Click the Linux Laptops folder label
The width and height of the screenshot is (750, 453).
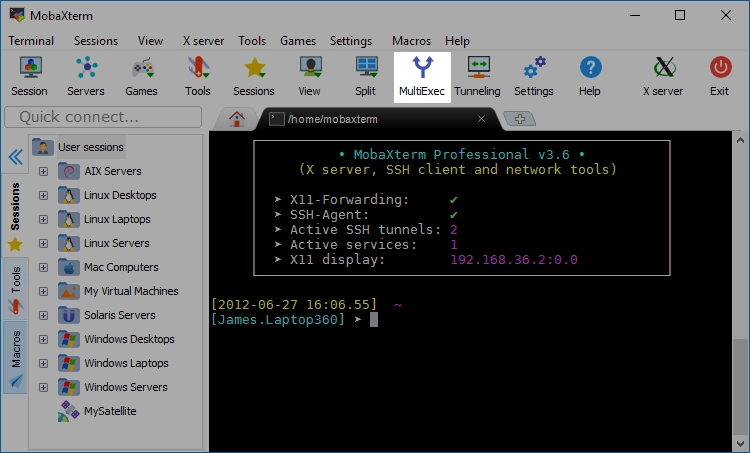coord(117,219)
